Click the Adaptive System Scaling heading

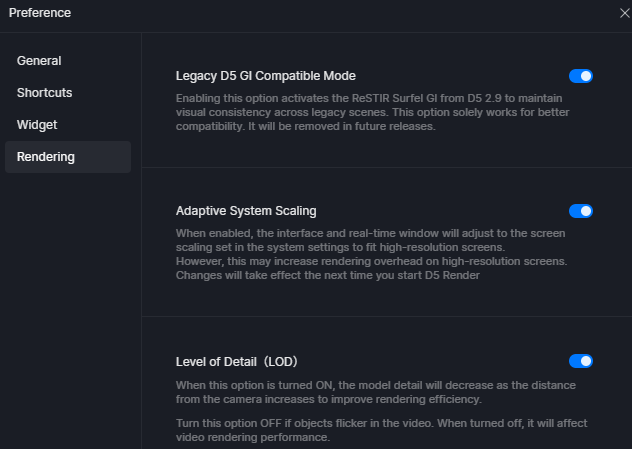(246, 211)
